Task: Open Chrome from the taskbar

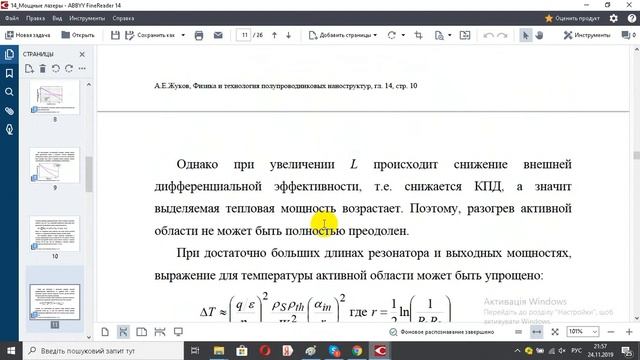Action: point(357,351)
